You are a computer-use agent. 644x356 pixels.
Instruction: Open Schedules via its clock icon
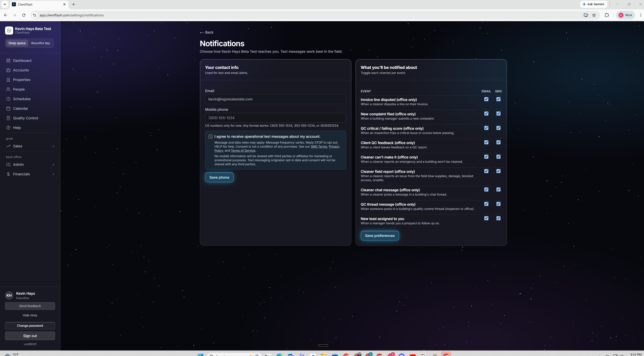coord(8,99)
